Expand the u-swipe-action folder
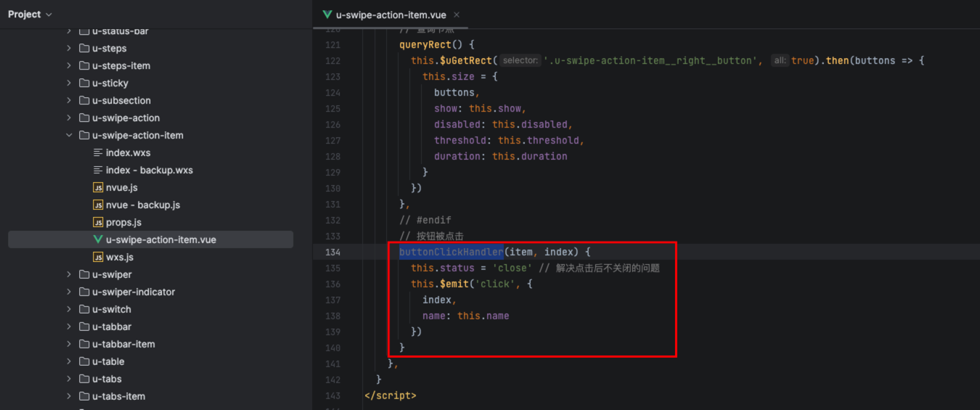980x410 pixels. click(69, 118)
